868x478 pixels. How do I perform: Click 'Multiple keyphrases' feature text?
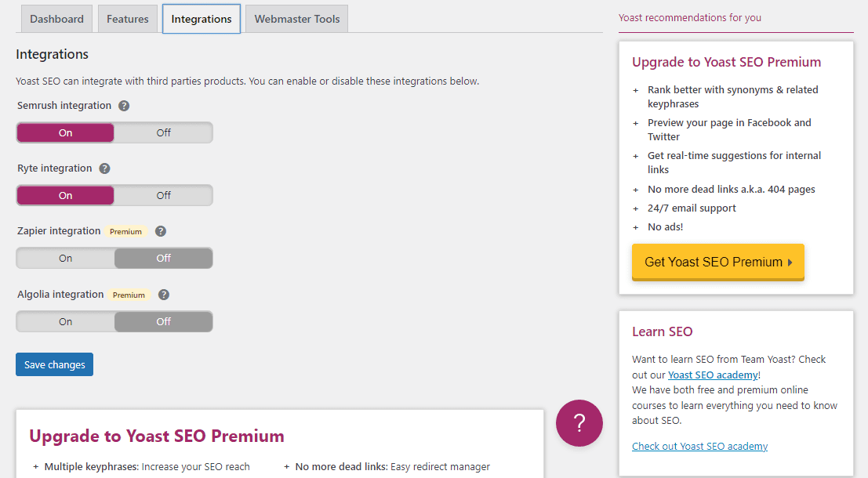click(x=147, y=467)
